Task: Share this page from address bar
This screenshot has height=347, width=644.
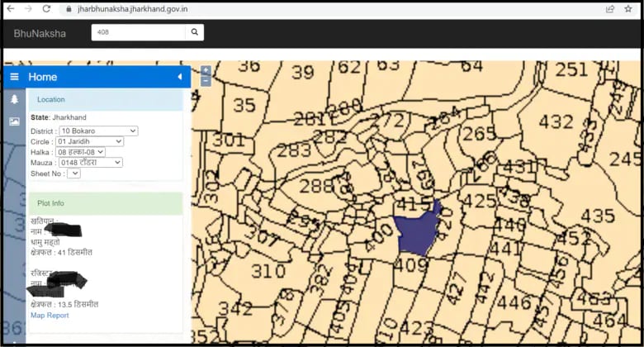Action: coord(609,8)
